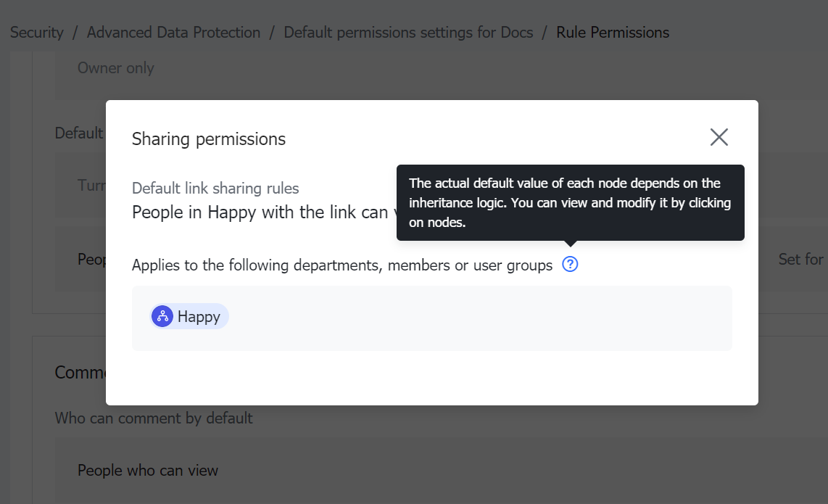This screenshot has width=828, height=504.
Task: Click the inheritance logic tooltip bubble
Action: [571, 203]
